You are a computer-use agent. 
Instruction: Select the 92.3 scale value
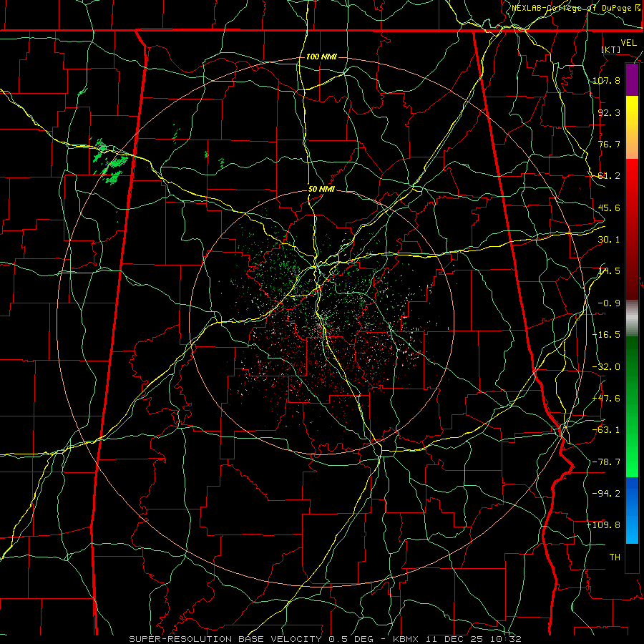click(609, 112)
